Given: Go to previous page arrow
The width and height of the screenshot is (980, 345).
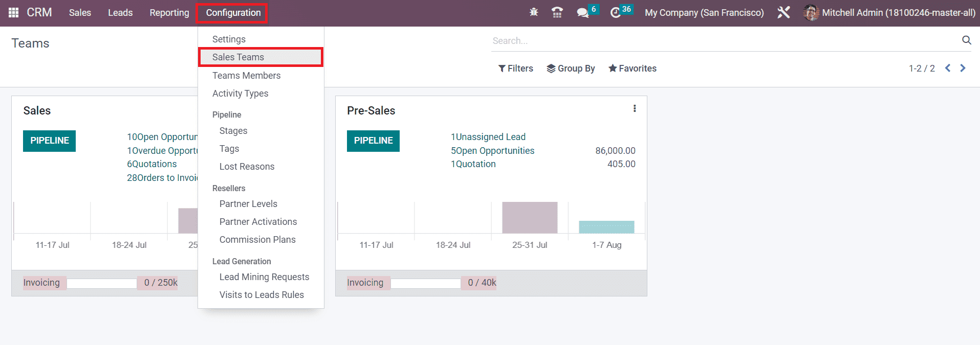Looking at the screenshot, I should point(948,68).
